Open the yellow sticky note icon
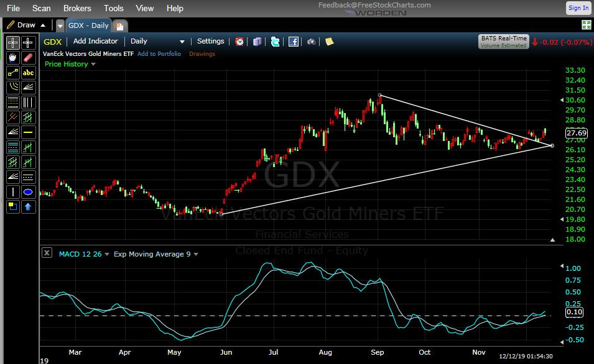 [x=329, y=42]
